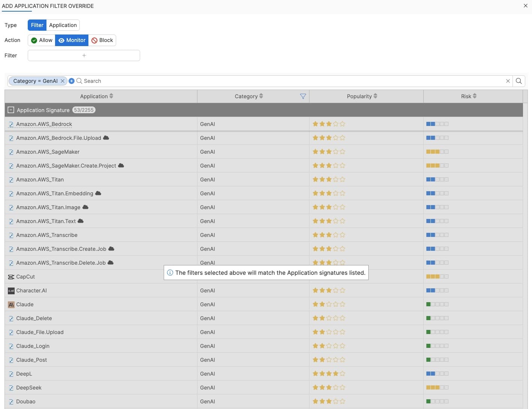Viewport: 532px width, 409px height.
Task: Click the Claude app icon
Action: pos(11,305)
